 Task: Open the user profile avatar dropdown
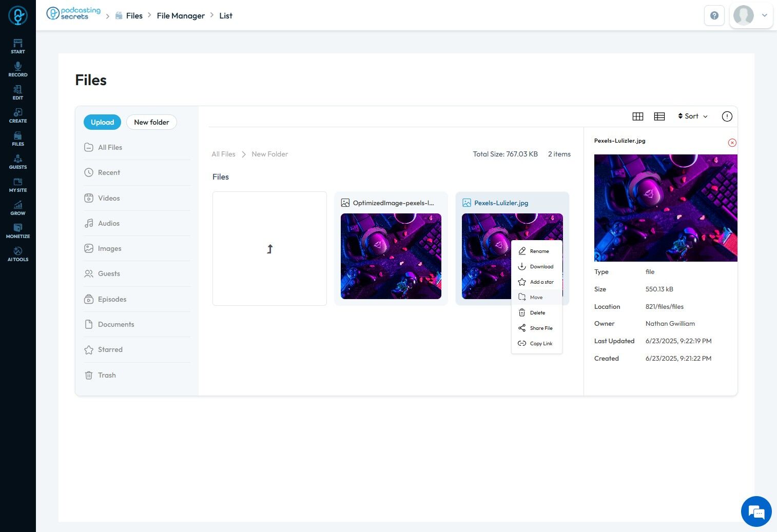[x=751, y=15]
